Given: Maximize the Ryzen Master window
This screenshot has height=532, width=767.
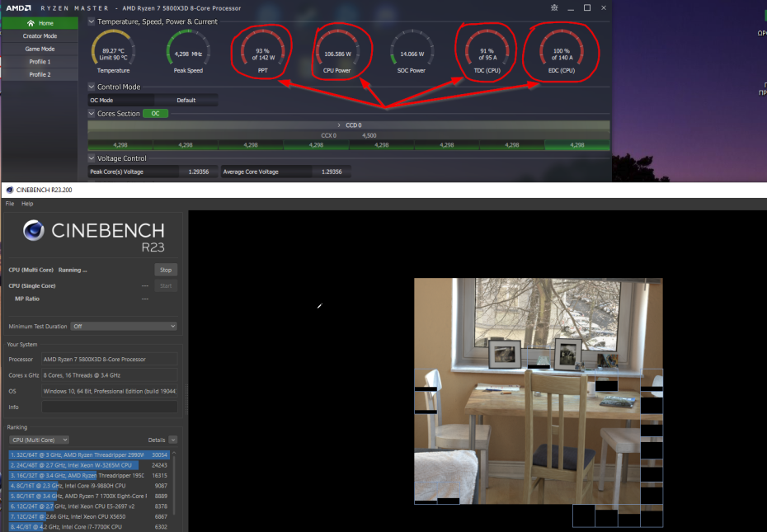Looking at the screenshot, I should 587,7.
